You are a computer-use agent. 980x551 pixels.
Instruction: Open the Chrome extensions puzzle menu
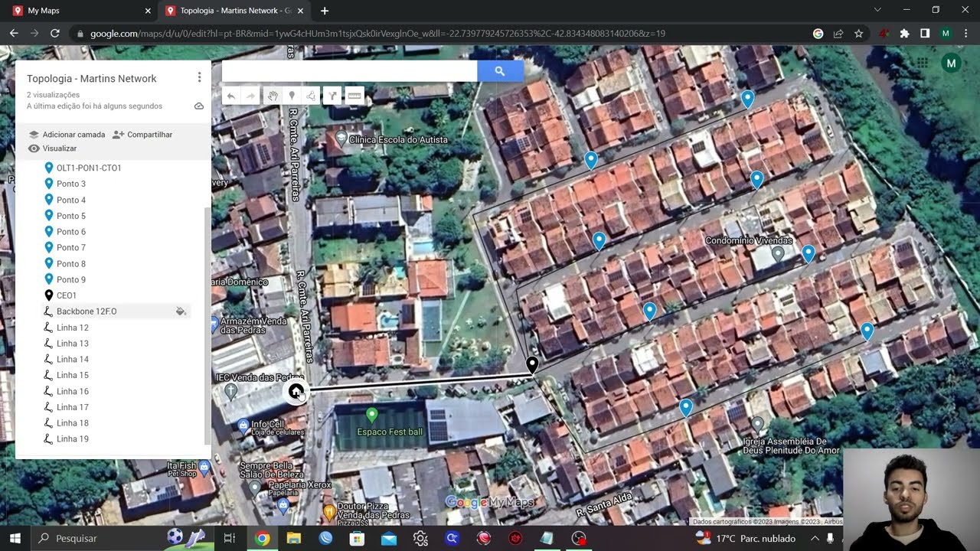(905, 34)
